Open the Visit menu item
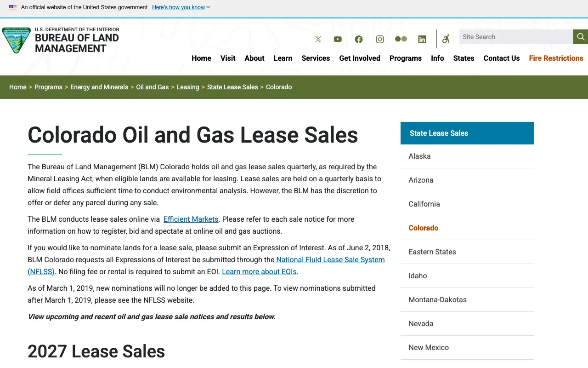The height and width of the screenshot is (368, 588). coord(228,58)
